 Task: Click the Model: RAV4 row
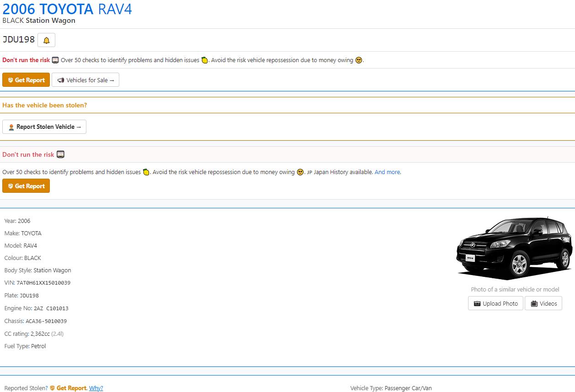(21, 246)
